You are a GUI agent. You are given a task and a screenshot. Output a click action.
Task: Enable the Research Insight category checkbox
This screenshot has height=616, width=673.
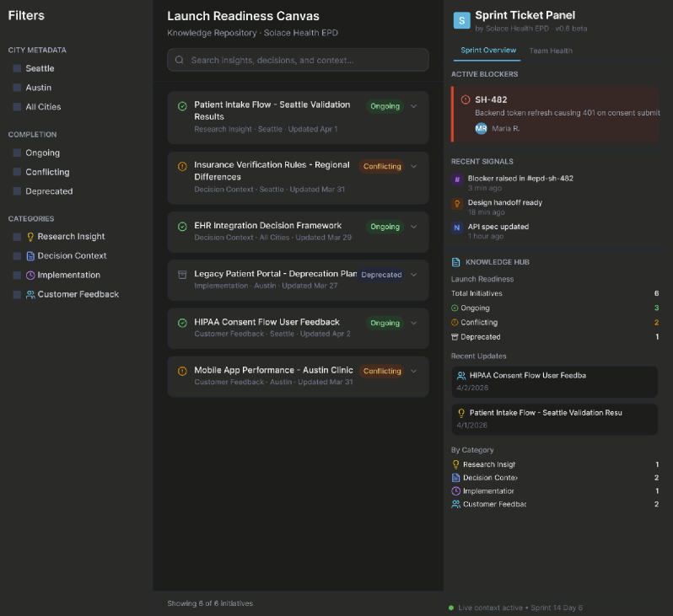17,237
